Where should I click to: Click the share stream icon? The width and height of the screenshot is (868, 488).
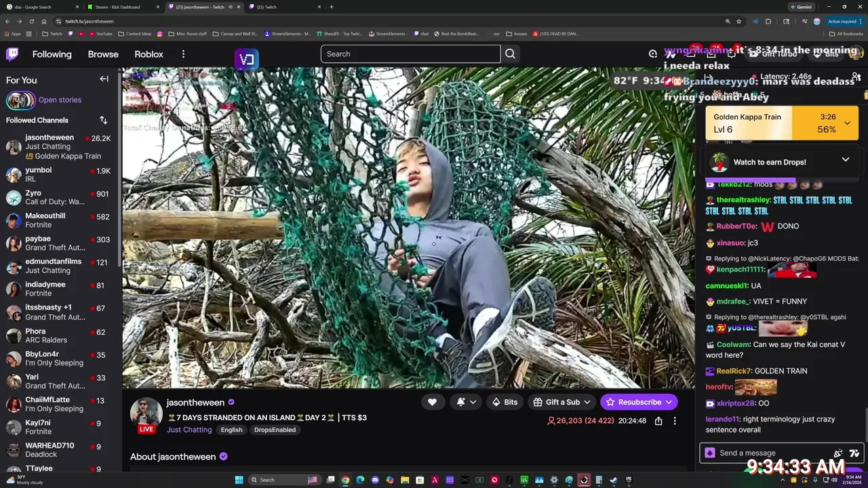tap(658, 421)
